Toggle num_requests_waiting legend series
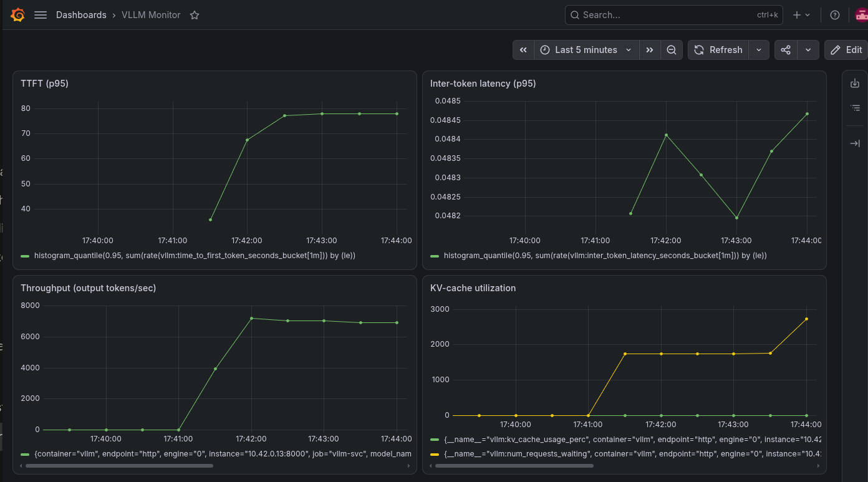Viewport: 868px width, 482px height. click(x=632, y=455)
